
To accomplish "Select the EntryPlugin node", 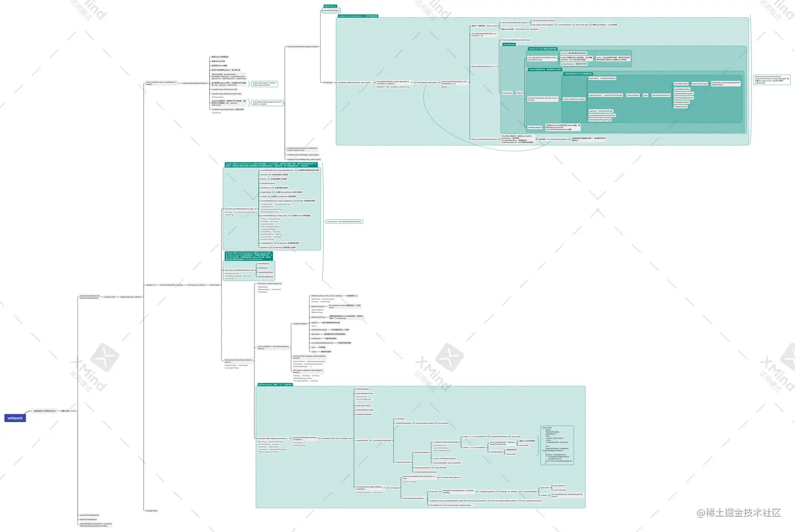I will coord(328,83).
